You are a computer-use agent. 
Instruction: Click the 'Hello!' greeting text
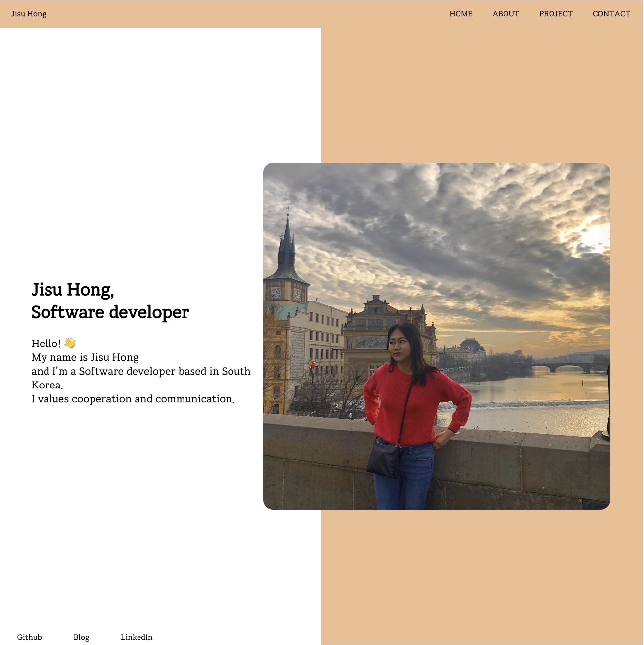46,344
